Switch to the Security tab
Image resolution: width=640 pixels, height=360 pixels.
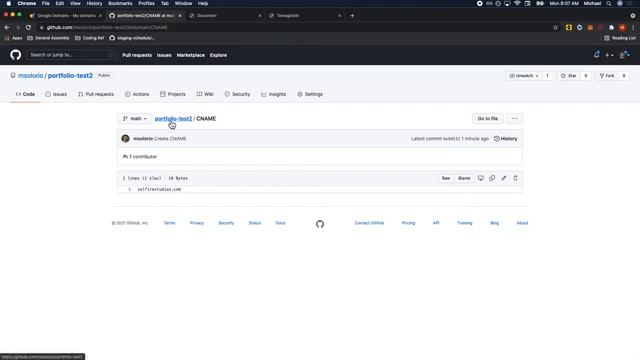[x=237, y=94]
